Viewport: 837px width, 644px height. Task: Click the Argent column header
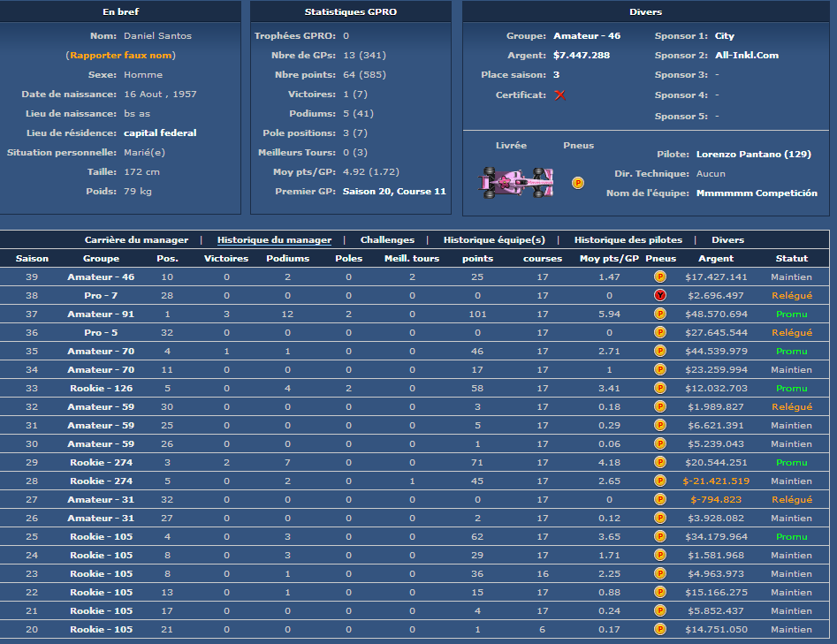[716, 258]
